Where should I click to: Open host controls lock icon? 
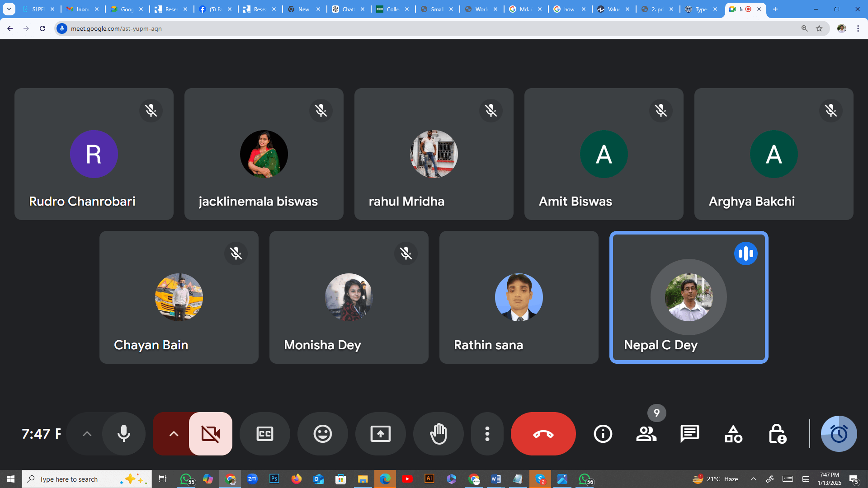pos(777,434)
